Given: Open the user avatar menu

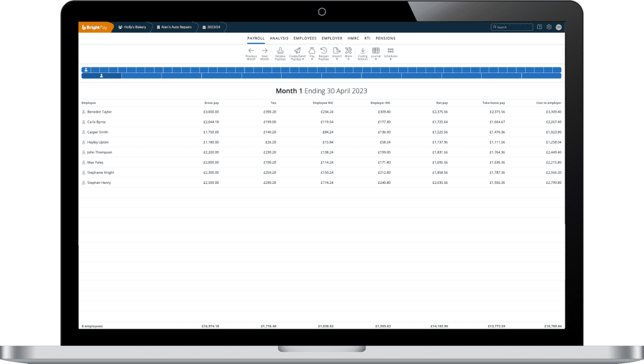Looking at the screenshot, I should pyautogui.click(x=558, y=27).
